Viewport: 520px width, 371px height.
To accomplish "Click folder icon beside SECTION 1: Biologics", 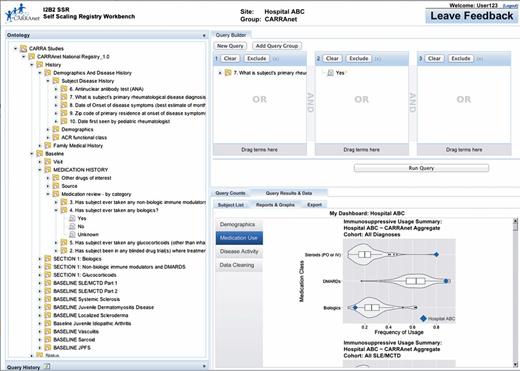I will click(48, 259).
